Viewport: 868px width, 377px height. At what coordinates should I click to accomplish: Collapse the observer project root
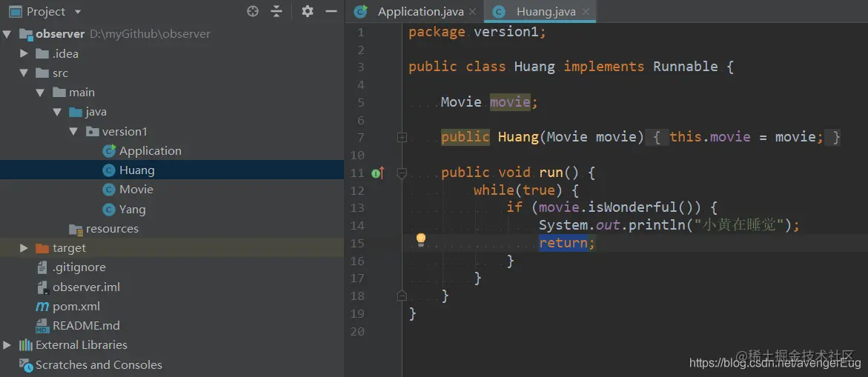click(7, 34)
